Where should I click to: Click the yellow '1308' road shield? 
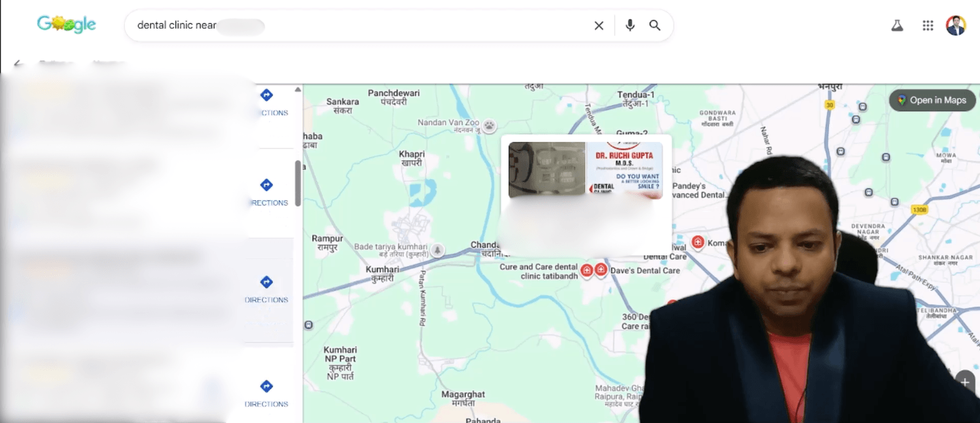919,209
